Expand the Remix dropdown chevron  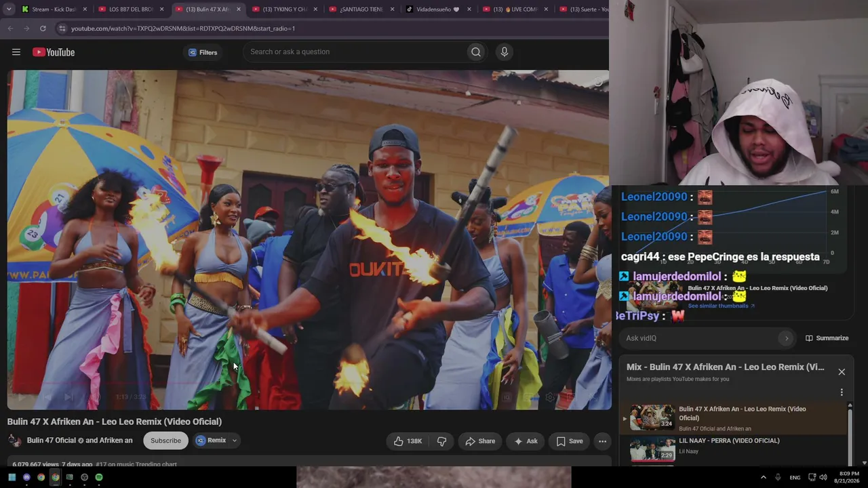coord(235,441)
